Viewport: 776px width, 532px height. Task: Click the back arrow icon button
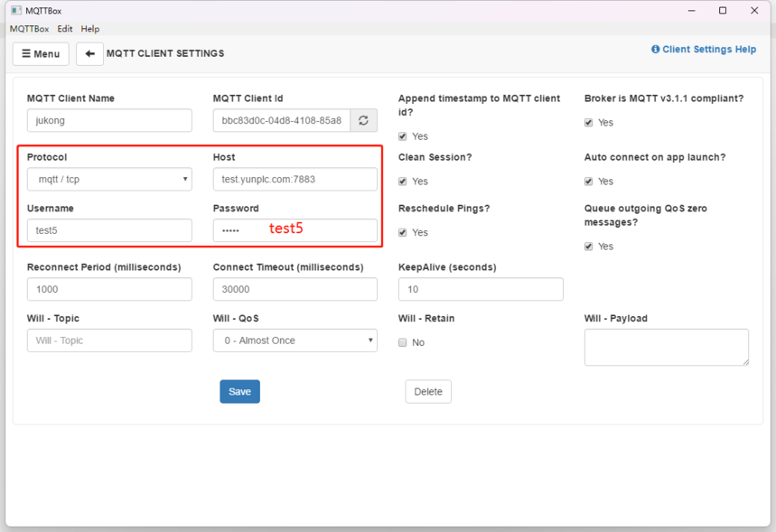click(89, 54)
